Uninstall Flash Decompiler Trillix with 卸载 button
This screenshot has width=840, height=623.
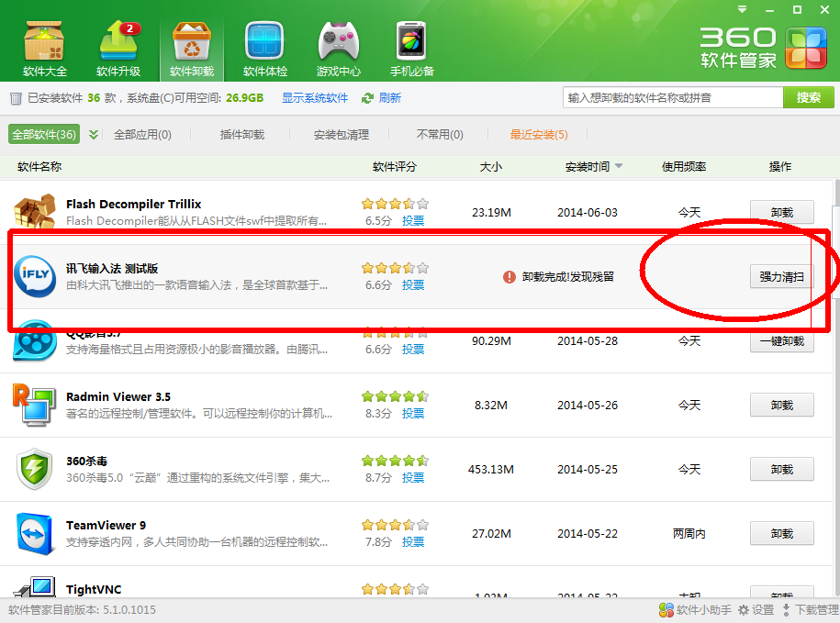[x=781, y=213]
